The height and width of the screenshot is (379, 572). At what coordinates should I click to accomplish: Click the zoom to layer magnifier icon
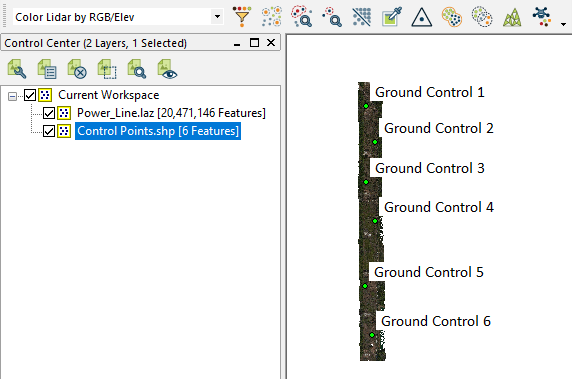coord(137,69)
